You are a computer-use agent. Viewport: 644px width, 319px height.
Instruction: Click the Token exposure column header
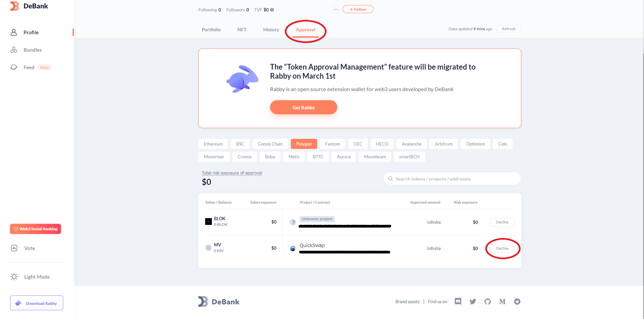click(263, 202)
